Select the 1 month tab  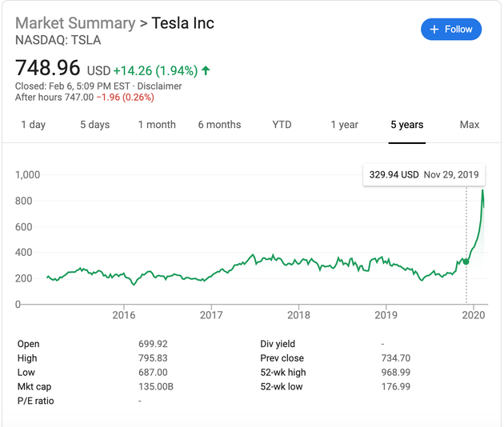click(157, 125)
